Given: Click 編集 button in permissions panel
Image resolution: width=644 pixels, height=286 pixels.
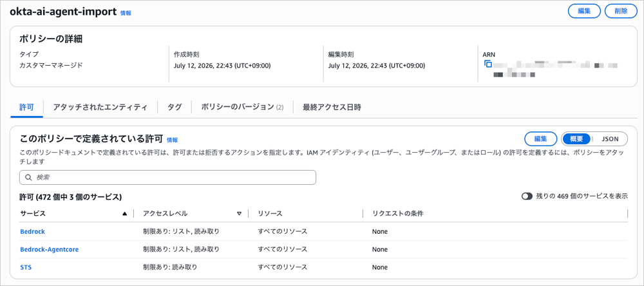Looking at the screenshot, I should click(x=540, y=139).
